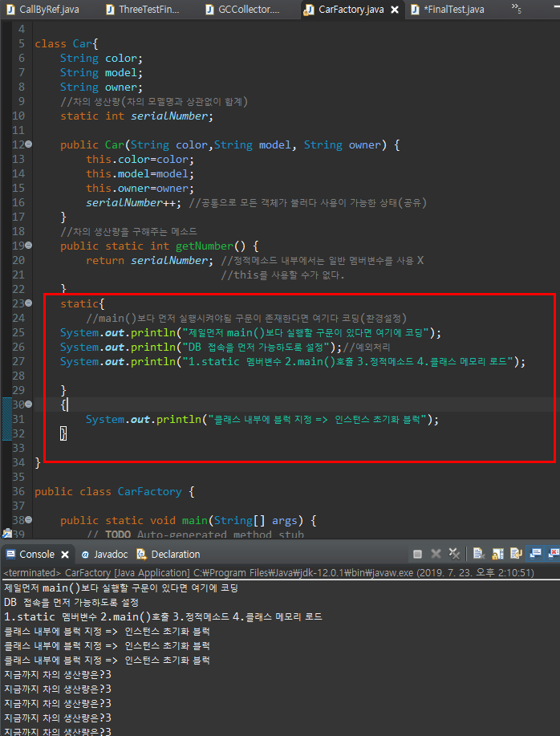The width and height of the screenshot is (560, 736).
Task: Toggle Scroll Lock in the Console toolbar
Action: click(x=497, y=554)
